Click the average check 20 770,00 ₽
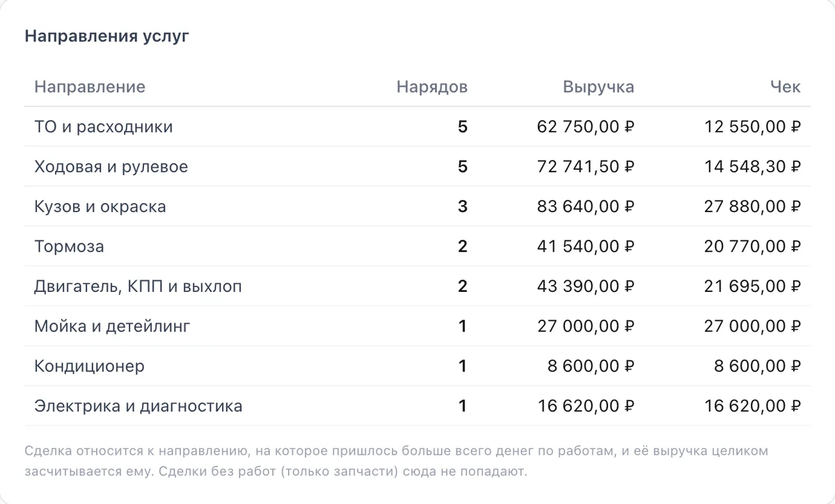This screenshot has height=504, width=835. 753,247
